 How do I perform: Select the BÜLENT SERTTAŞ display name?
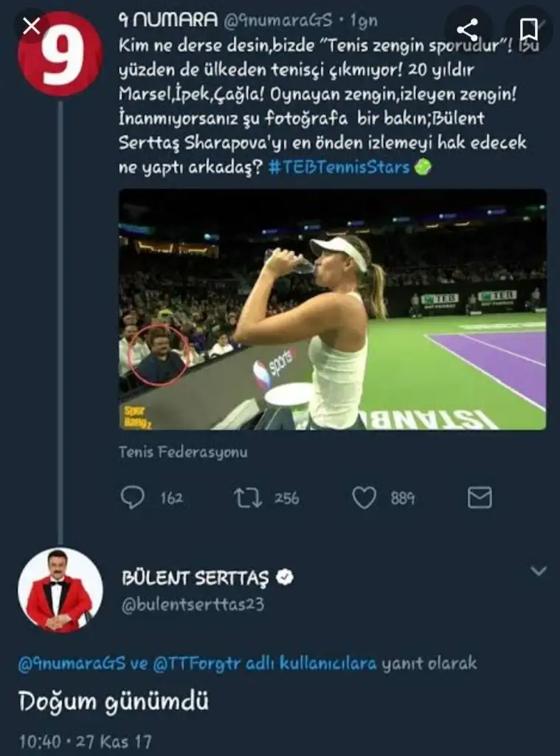[196, 577]
